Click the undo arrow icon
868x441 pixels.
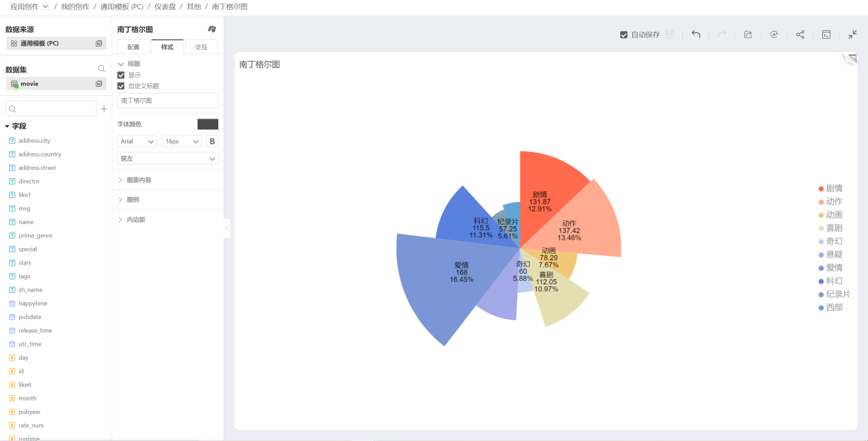696,34
